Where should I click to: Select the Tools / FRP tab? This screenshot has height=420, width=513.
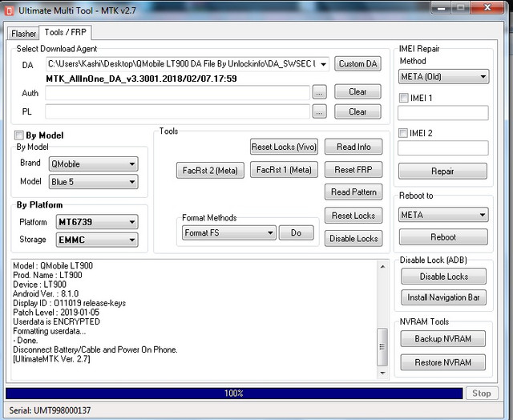pyautogui.click(x=65, y=32)
